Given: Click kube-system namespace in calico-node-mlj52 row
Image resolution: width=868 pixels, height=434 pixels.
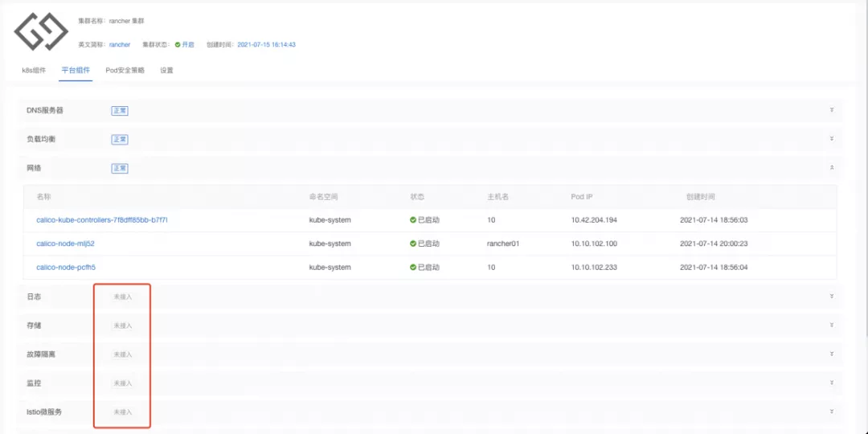Looking at the screenshot, I should pyautogui.click(x=330, y=244).
